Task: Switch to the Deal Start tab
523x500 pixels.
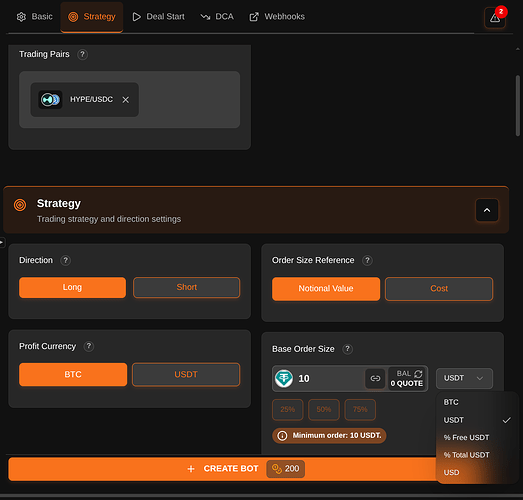Action: [158, 17]
